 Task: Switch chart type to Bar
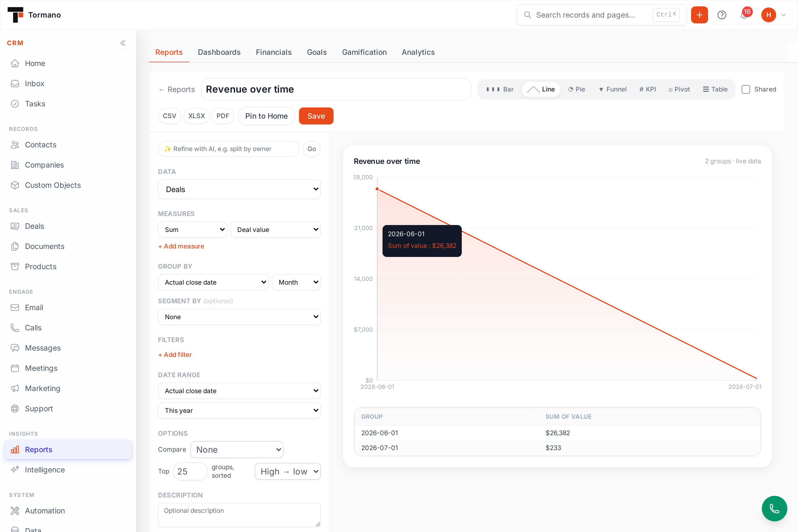500,89
